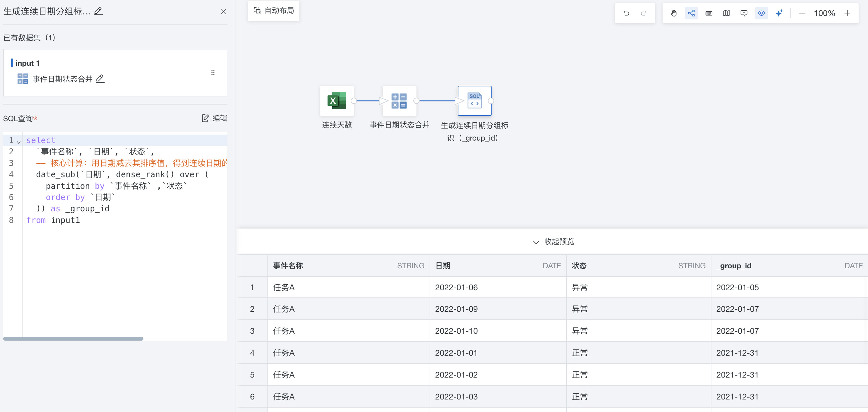
Task: Close the SQL configuration panel
Action: [x=223, y=12]
